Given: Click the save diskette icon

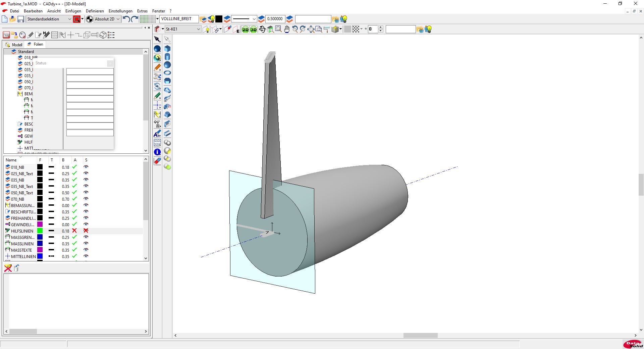Looking at the screenshot, I should (21, 19).
